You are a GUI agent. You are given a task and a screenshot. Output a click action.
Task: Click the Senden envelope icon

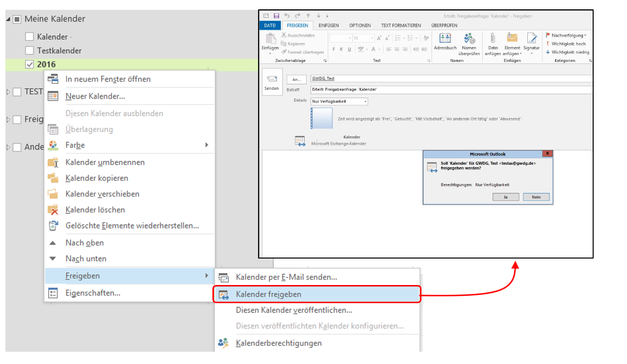click(271, 79)
